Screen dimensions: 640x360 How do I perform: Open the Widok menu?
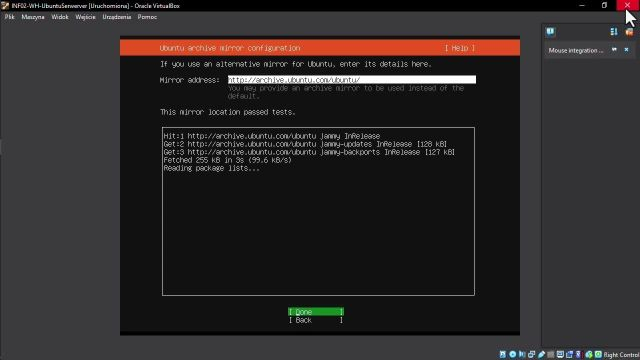pos(60,17)
